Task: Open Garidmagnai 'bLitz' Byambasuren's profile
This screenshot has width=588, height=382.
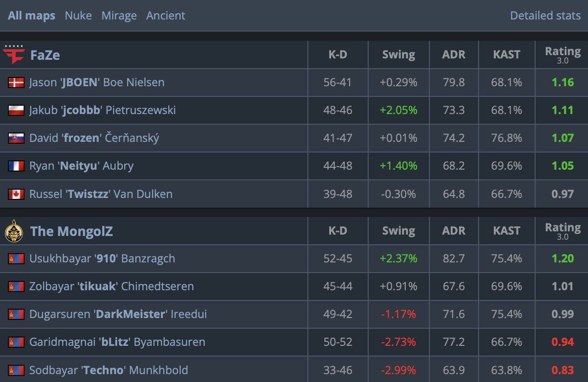Action: point(117,342)
